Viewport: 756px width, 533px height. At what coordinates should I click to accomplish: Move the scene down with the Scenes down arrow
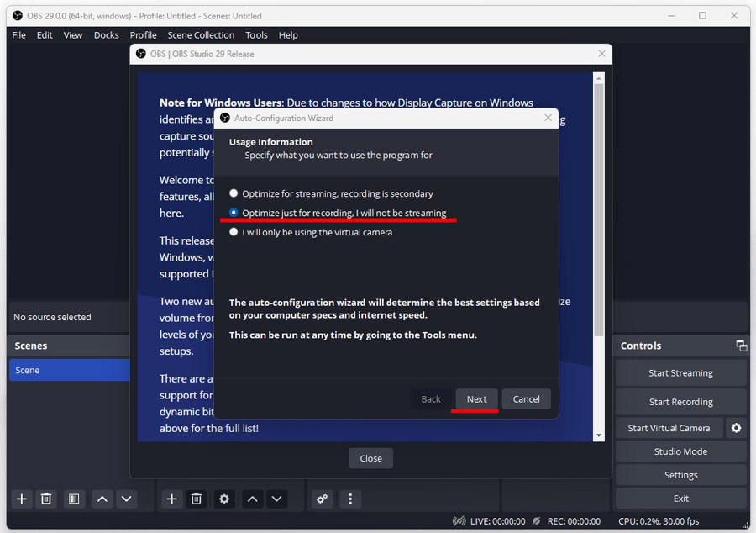point(126,499)
